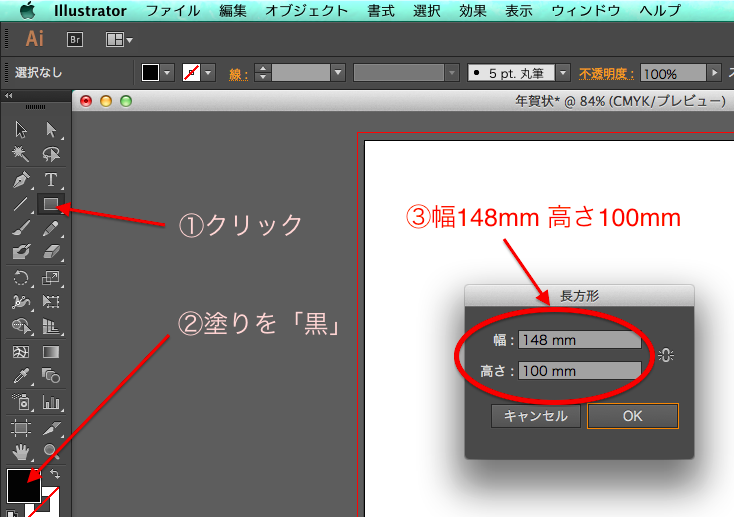The height and width of the screenshot is (517, 734).
Task: Select the Lasso tool
Action: (51, 154)
